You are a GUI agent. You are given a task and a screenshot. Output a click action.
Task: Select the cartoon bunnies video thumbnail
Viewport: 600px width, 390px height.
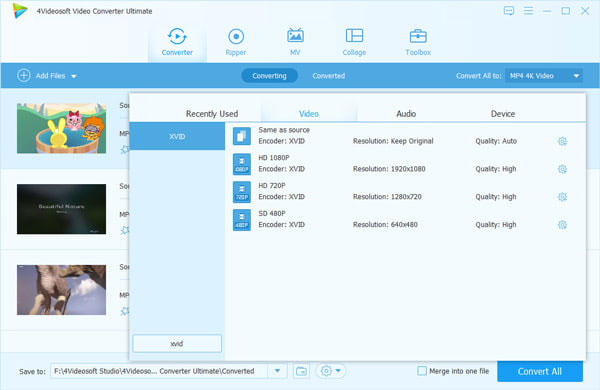click(x=62, y=129)
